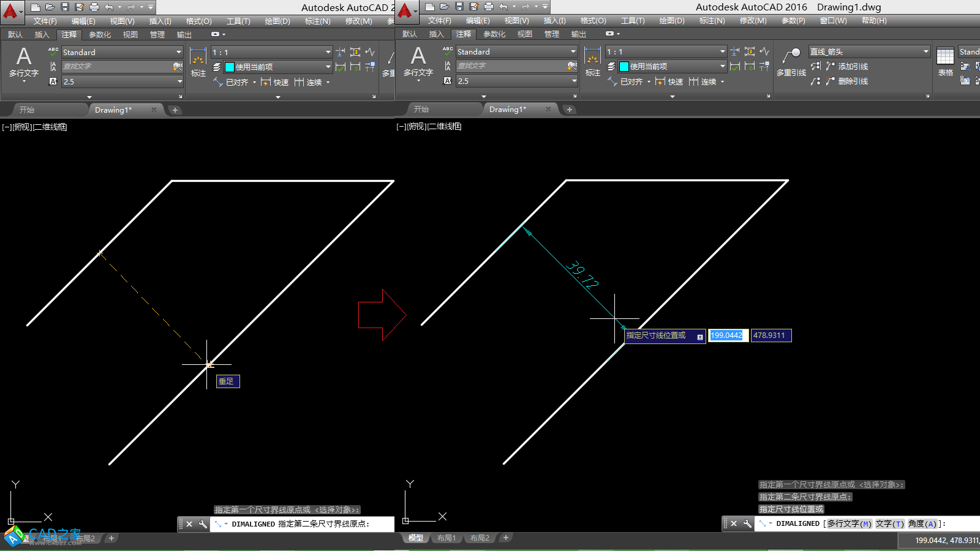The height and width of the screenshot is (551, 980).
Task: Pick the 文字(T) command option
Action: point(889,523)
